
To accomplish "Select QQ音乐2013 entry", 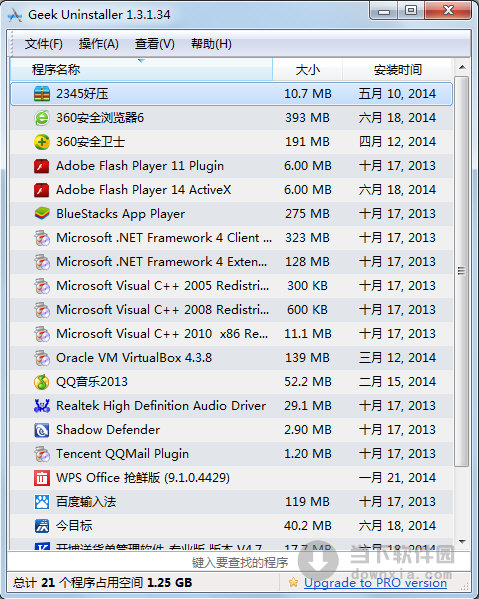I will click(x=92, y=382).
